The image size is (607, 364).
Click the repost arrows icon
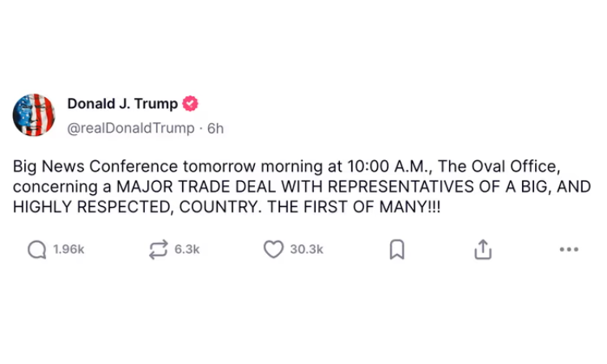[159, 250]
